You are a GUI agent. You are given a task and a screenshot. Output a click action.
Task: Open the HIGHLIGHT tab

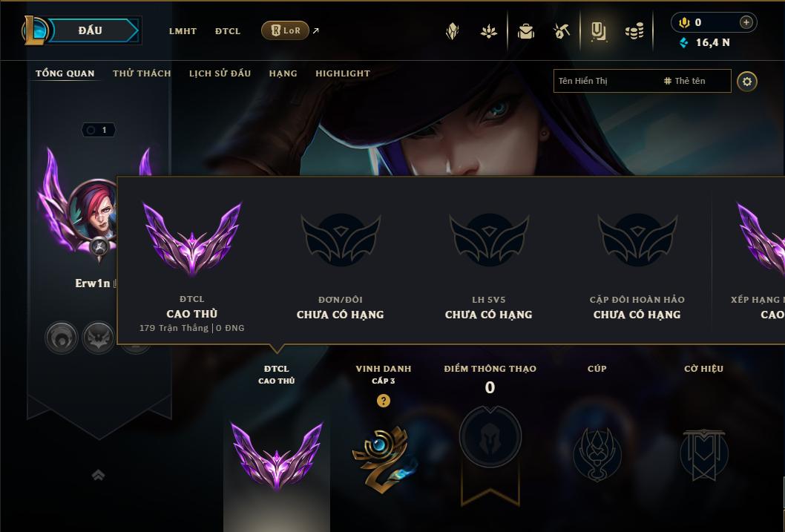(343, 73)
